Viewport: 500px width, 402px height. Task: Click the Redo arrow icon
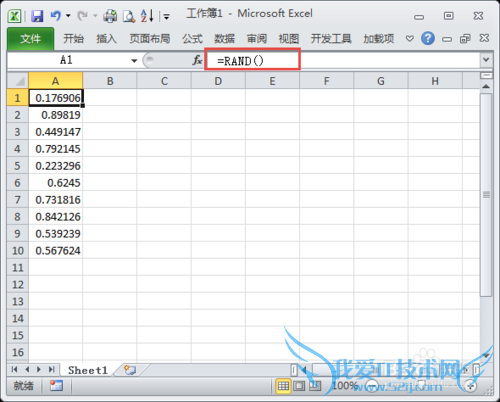[x=82, y=16]
